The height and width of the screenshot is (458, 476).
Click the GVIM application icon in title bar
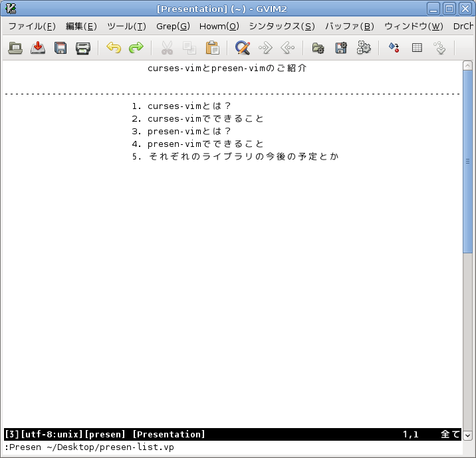[x=11, y=9]
